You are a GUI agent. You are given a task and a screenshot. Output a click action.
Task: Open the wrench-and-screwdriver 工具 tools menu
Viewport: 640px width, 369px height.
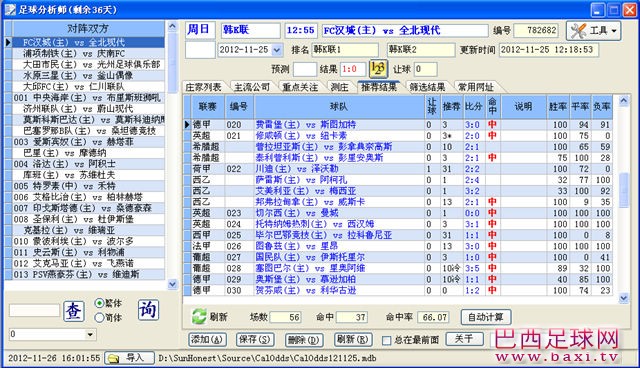click(593, 31)
